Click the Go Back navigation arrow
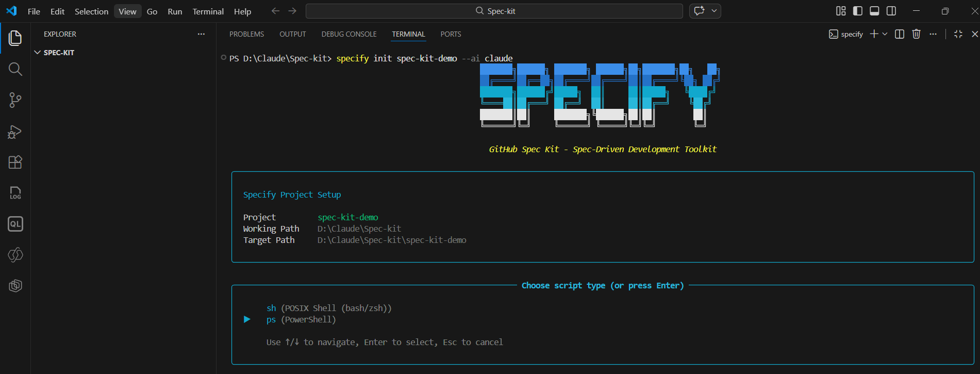 tap(275, 11)
